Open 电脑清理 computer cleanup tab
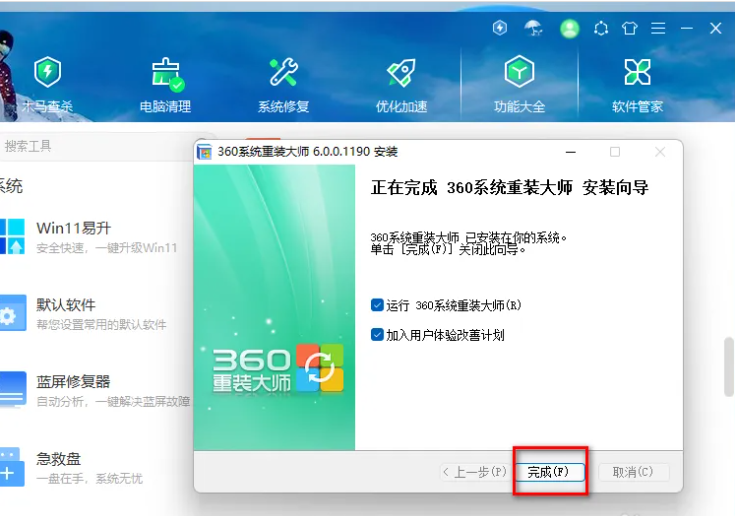 tap(165, 84)
